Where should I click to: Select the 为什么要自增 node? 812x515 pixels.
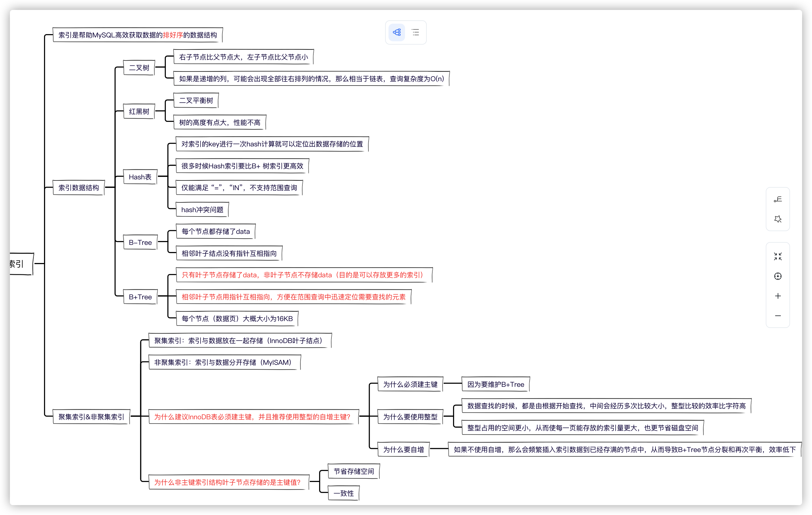point(404,449)
